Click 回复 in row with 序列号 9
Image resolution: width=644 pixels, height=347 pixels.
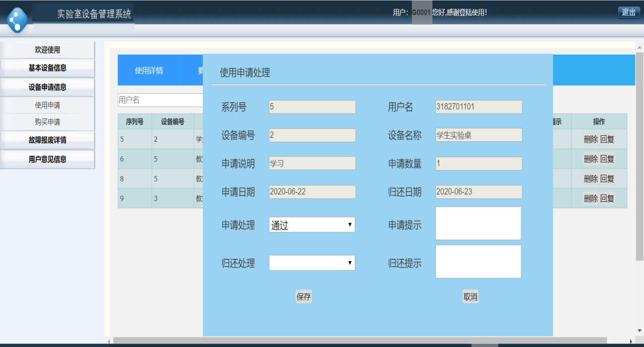pos(607,198)
